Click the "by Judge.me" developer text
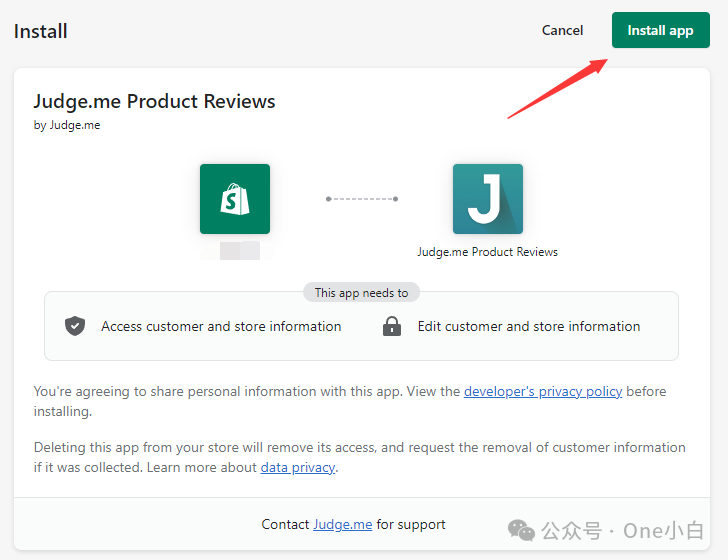 67,125
